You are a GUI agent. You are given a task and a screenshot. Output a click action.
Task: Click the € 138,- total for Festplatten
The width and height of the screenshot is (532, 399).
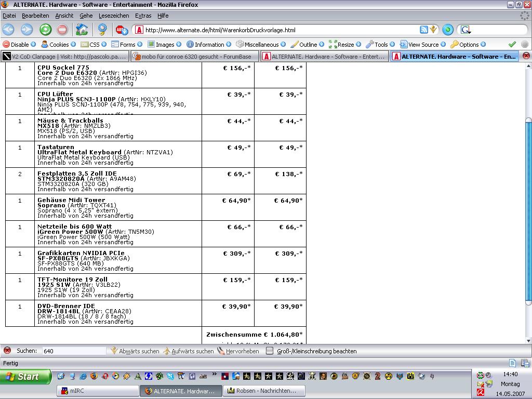[x=288, y=174]
